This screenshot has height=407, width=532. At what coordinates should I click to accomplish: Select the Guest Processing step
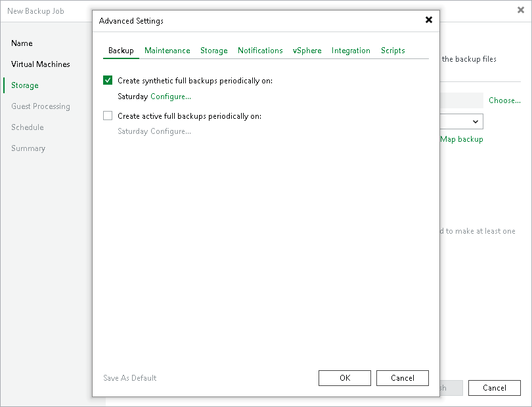(x=41, y=106)
